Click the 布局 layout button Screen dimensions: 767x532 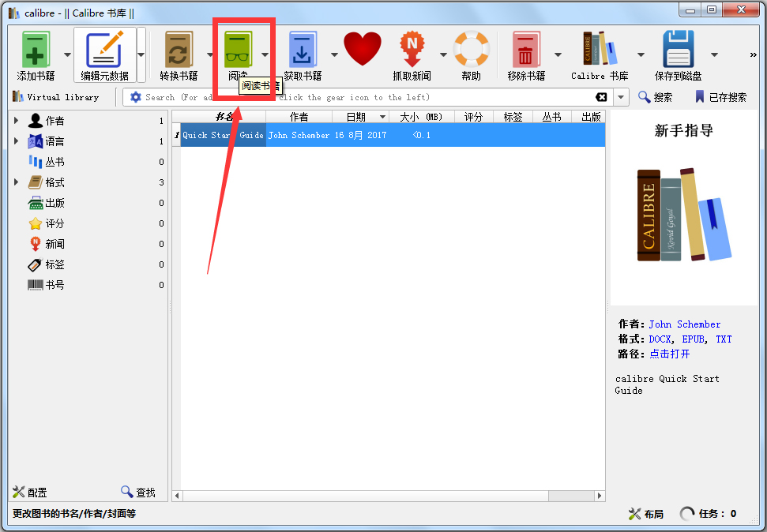[645, 514]
